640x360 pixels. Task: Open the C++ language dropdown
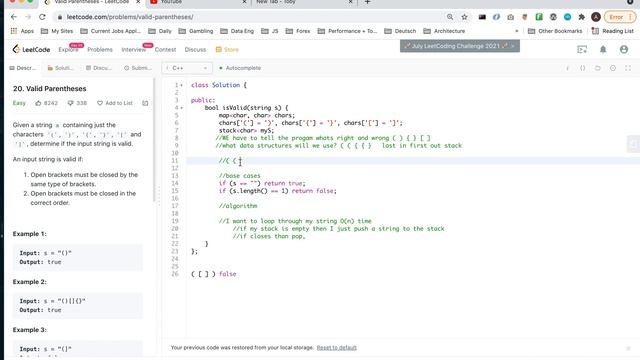coord(187,68)
